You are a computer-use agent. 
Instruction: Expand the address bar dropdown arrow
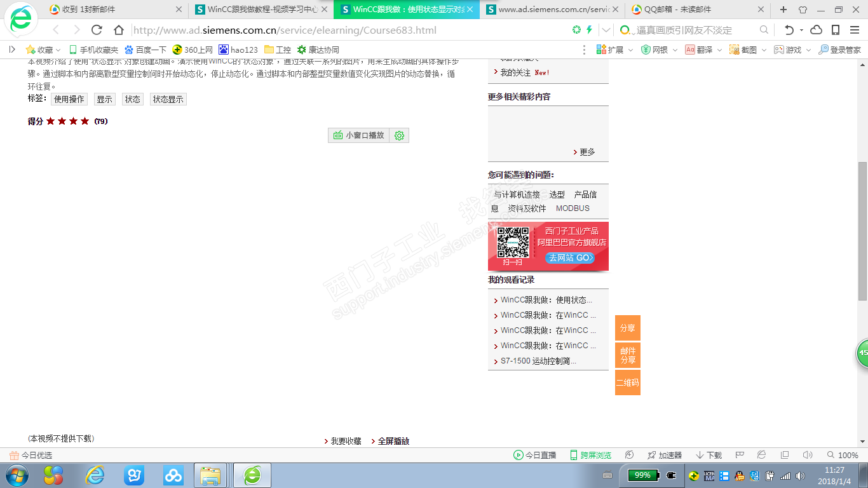pos(606,30)
